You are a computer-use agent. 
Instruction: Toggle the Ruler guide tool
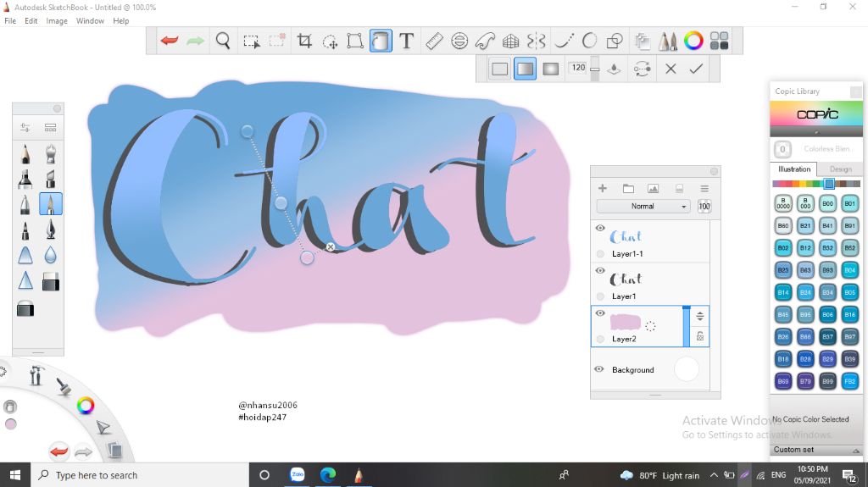tap(434, 41)
